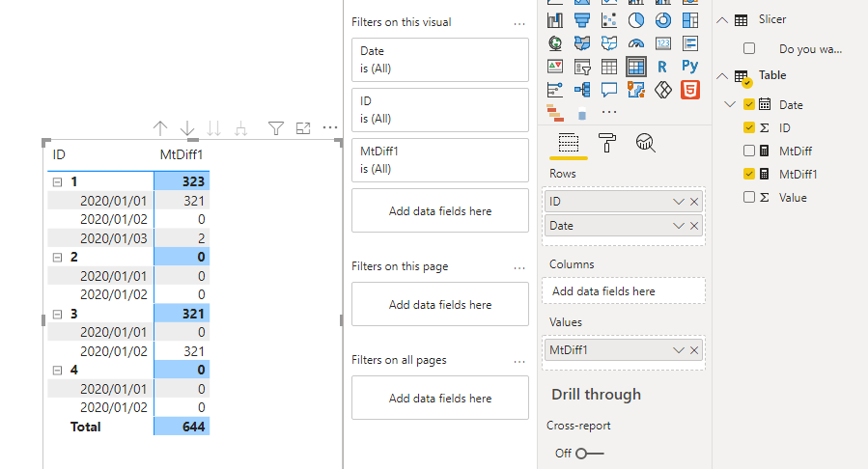This screenshot has height=469, width=868.
Task: Open Filters on this page options menu
Action: 519,268
